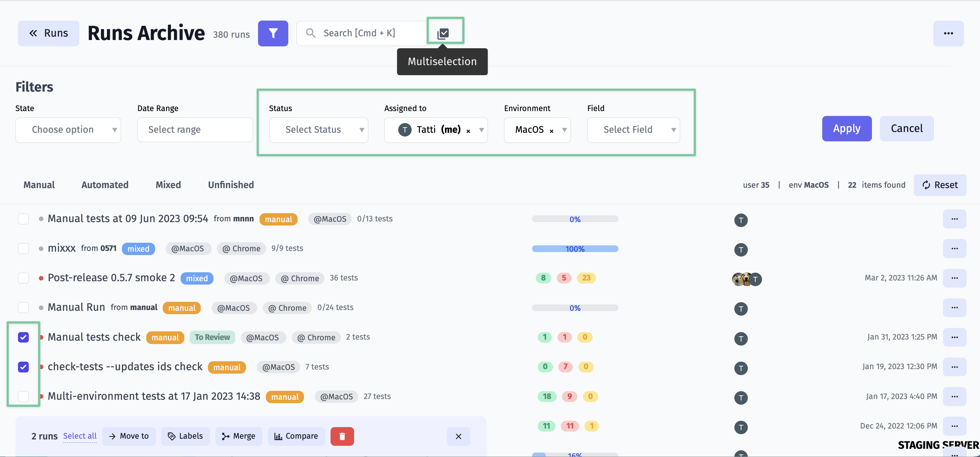Switch to the Manual tab

tap(39, 185)
